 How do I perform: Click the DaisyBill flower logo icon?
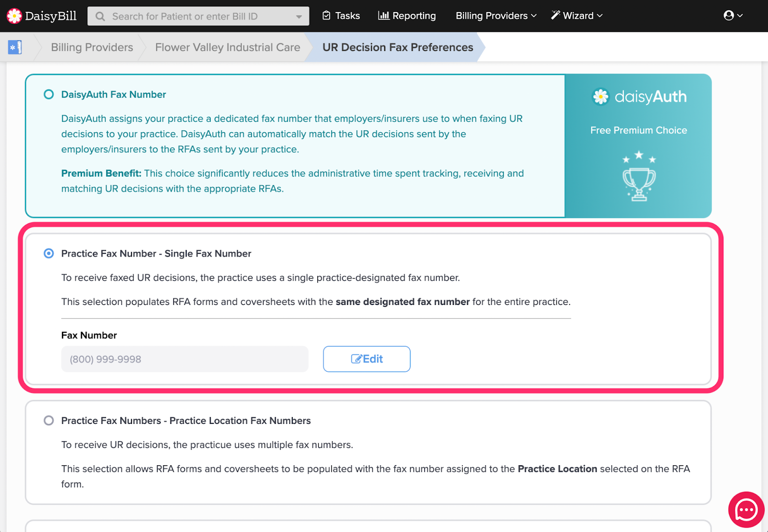(14, 16)
